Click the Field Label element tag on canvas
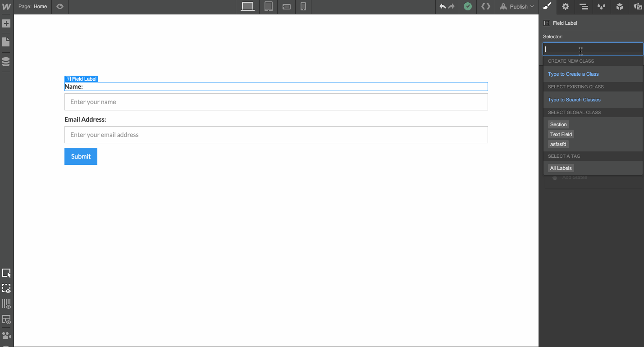The width and height of the screenshot is (644, 347). 81,79
